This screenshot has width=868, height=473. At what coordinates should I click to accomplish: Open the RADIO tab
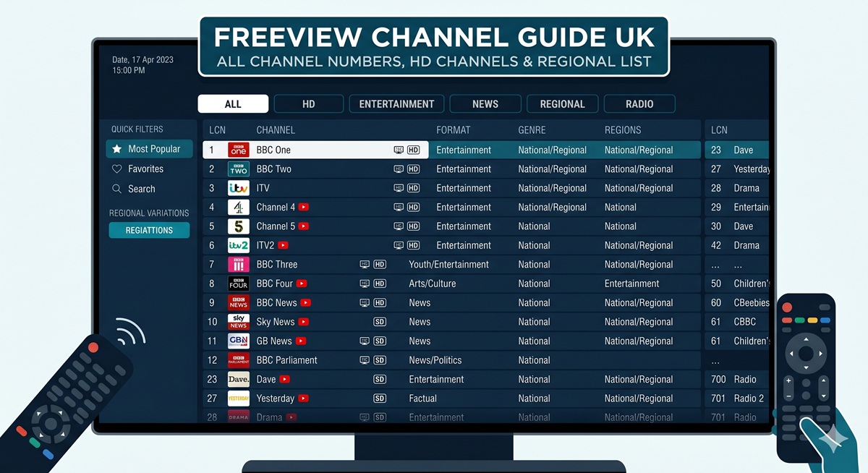(x=639, y=104)
